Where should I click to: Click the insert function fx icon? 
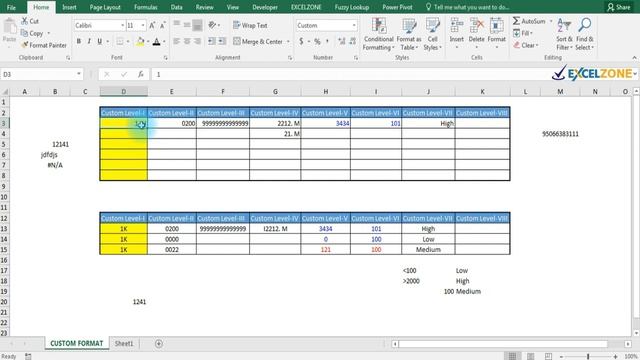[x=140, y=74]
